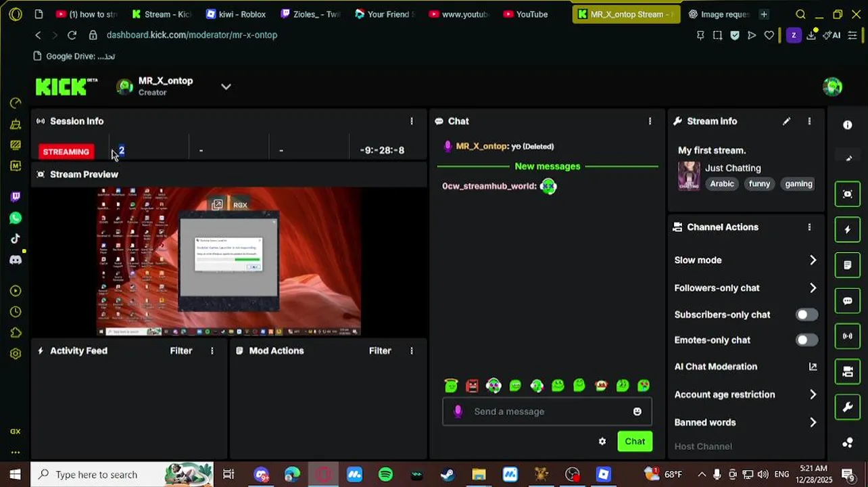Expand Followers-only chat options

(813, 287)
